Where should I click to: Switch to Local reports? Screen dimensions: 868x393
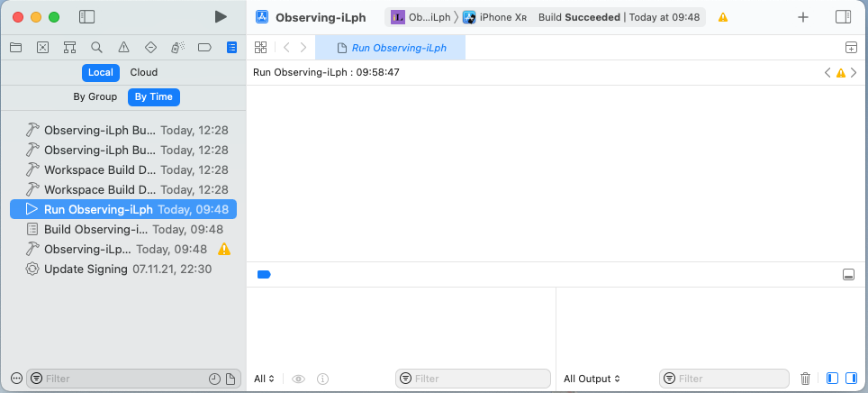pos(100,73)
